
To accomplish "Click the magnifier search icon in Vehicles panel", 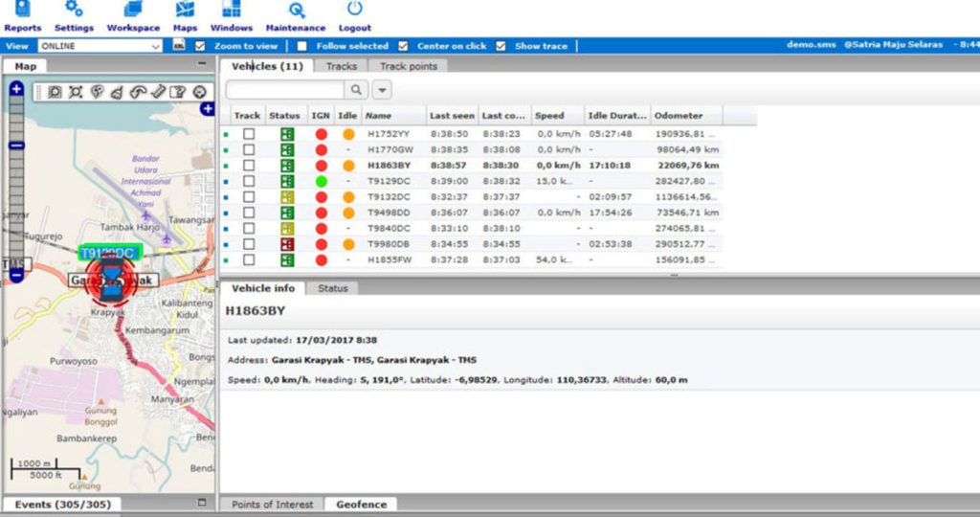I will click(355, 89).
